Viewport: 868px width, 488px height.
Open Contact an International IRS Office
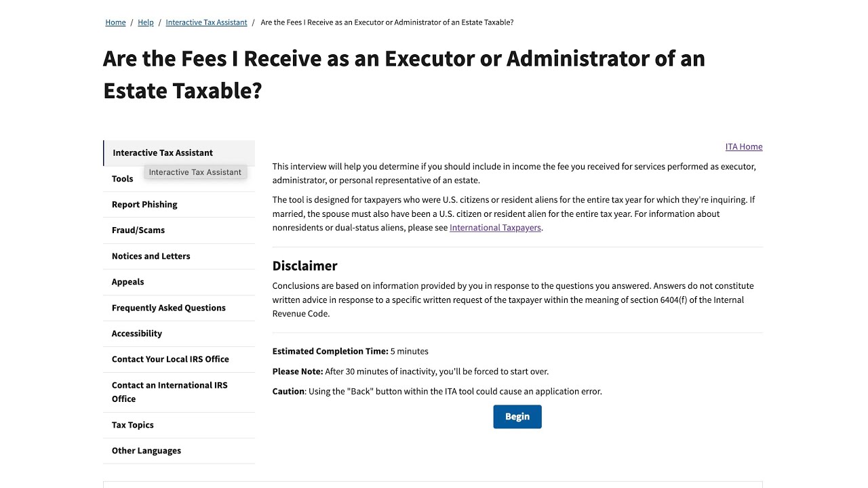pos(170,392)
